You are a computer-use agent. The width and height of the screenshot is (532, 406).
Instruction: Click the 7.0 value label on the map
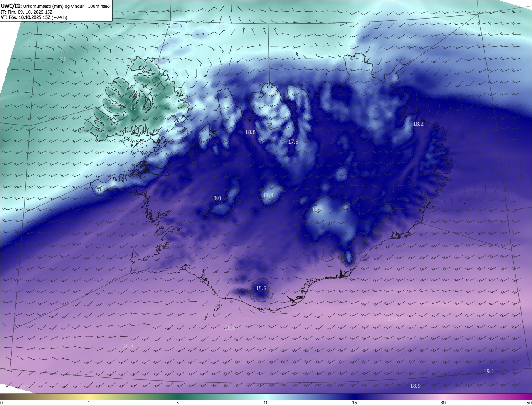coord(63,60)
